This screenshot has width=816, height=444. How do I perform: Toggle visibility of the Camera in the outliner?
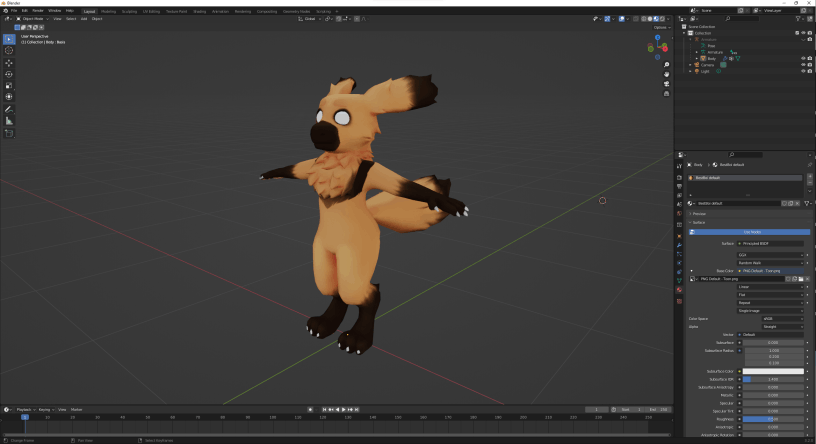point(803,65)
